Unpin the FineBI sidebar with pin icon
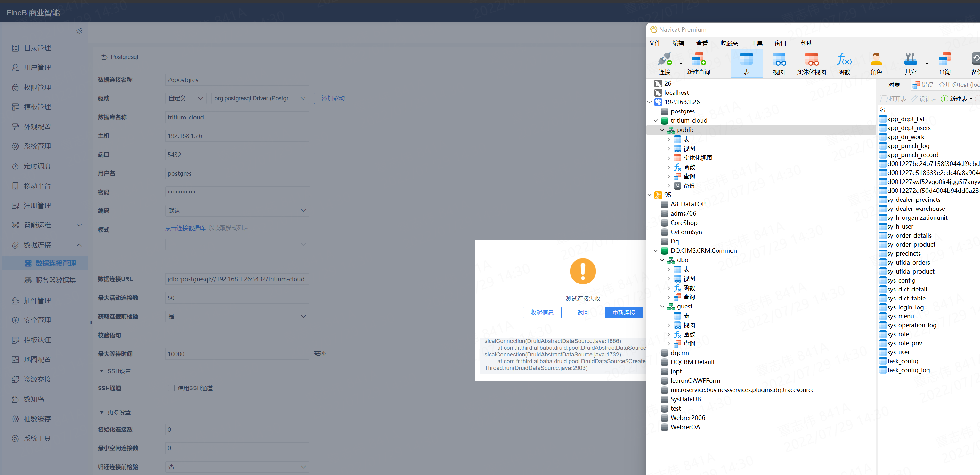Image resolution: width=980 pixels, height=475 pixels. click(x=79, y=31)
